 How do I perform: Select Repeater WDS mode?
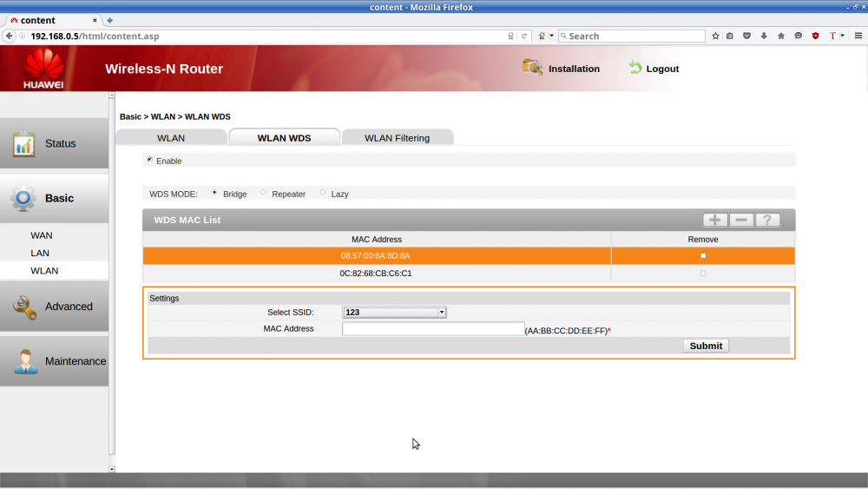point(264,193)
